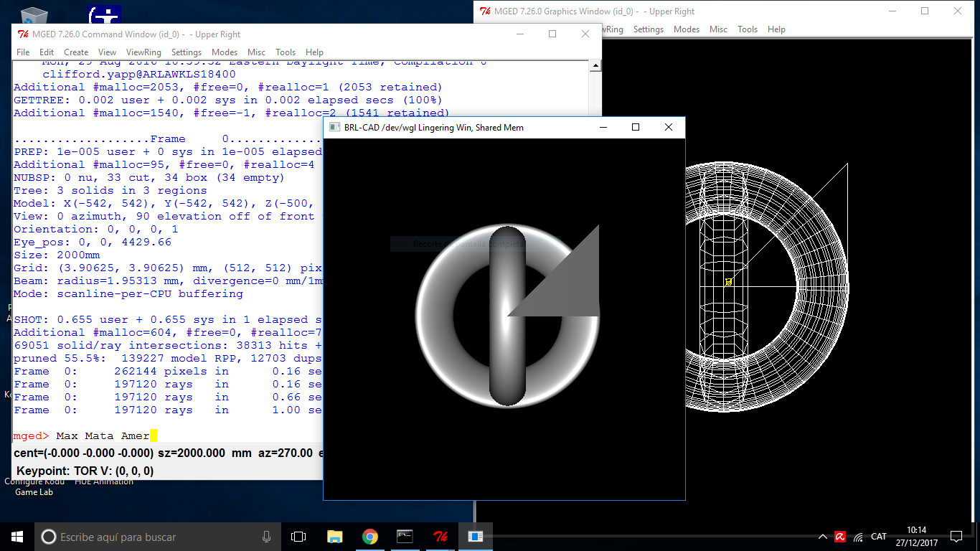980x551 pixels.
Task: Click the CAT language indicator
Action: coord(879,537)
